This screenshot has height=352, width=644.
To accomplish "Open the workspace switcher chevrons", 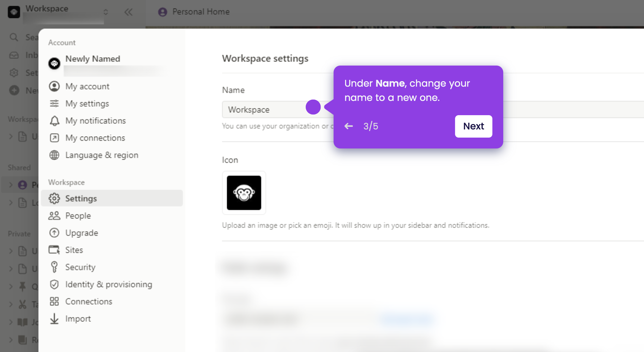I will click(106, 12).
